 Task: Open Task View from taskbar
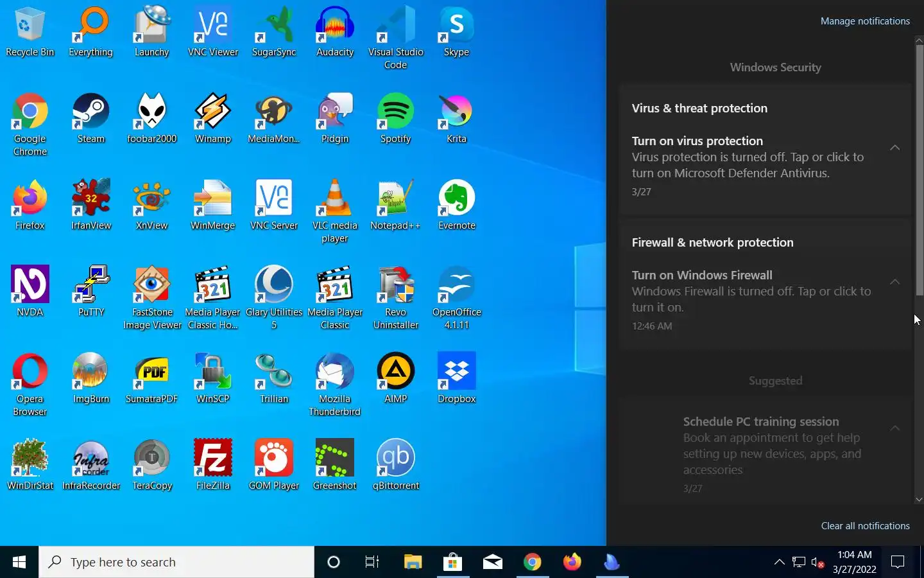372,562
